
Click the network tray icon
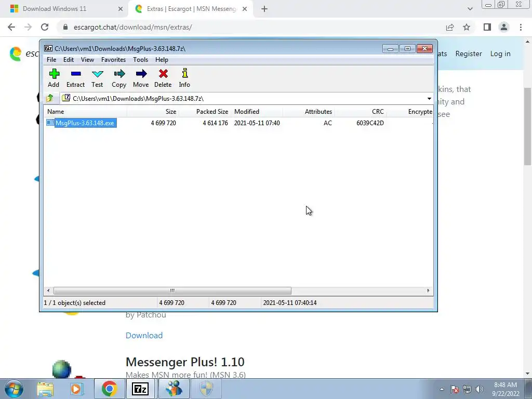pos(467,389)
